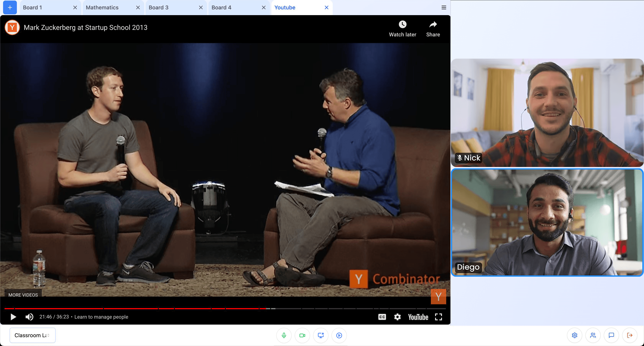Open YouTube player settings gear

[x=397, y=317]
